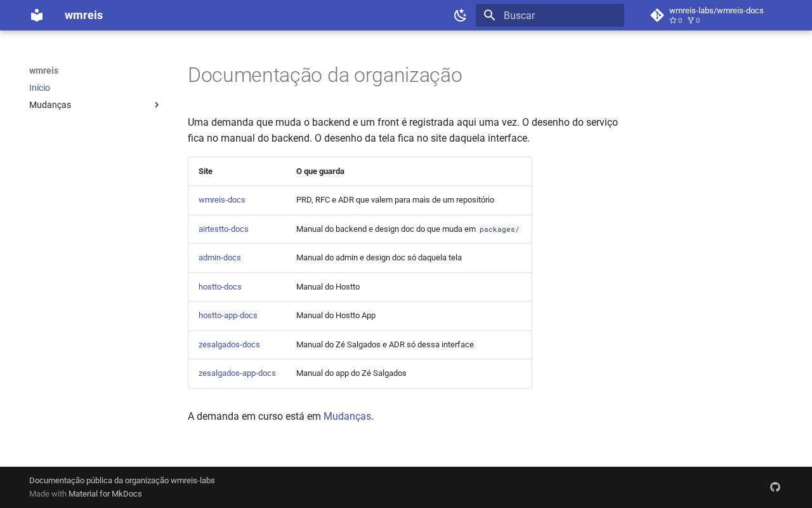Open the GitHub icon in the footer
812x508 pixels.
click(x=775, y=487)
